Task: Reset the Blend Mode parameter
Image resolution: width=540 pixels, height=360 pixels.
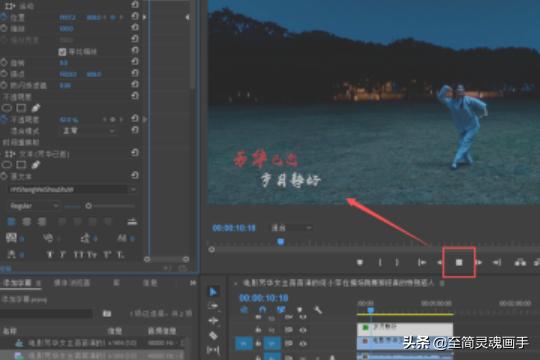Action: point(135,130)
